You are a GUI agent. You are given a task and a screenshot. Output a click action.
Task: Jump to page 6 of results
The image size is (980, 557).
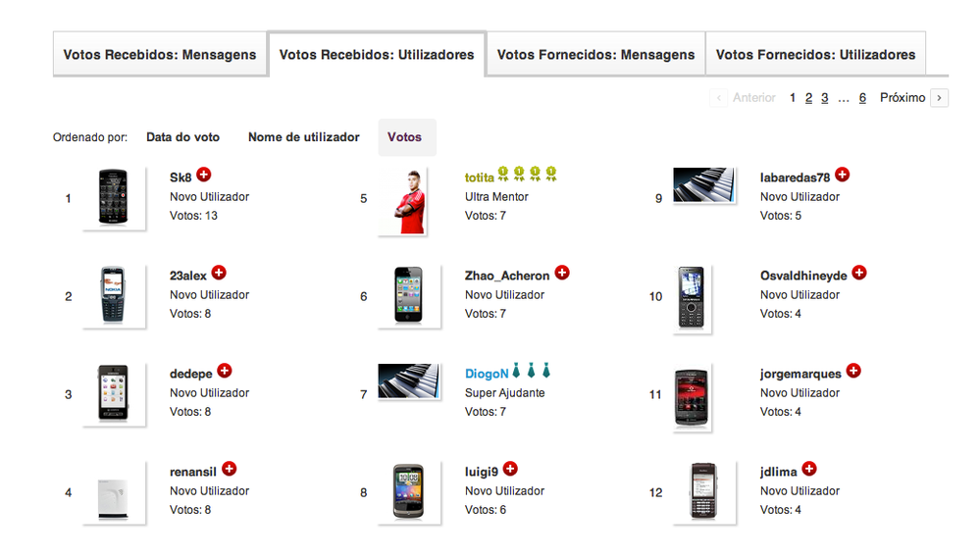tap(862, 98)
